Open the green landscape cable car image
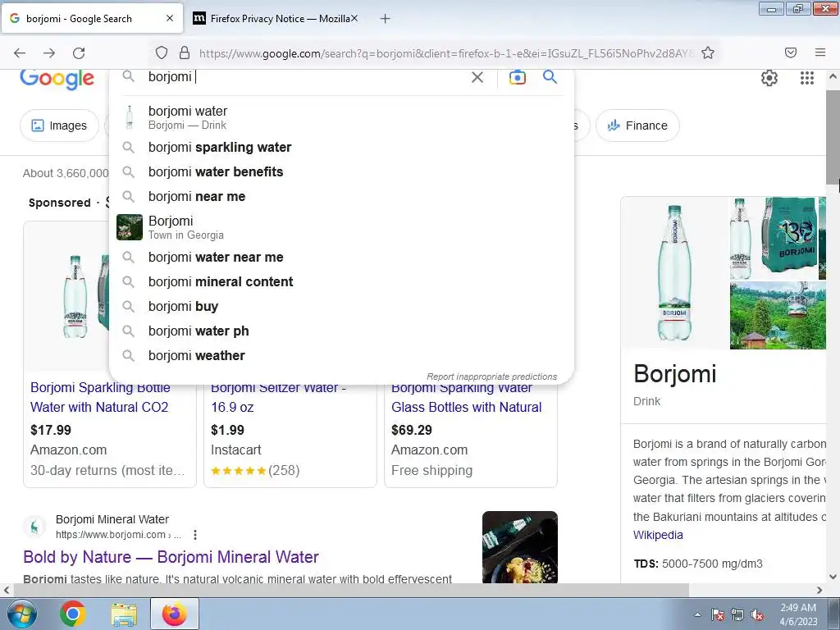The height and width of the screenshot is (630, 840). pos(778,316)
